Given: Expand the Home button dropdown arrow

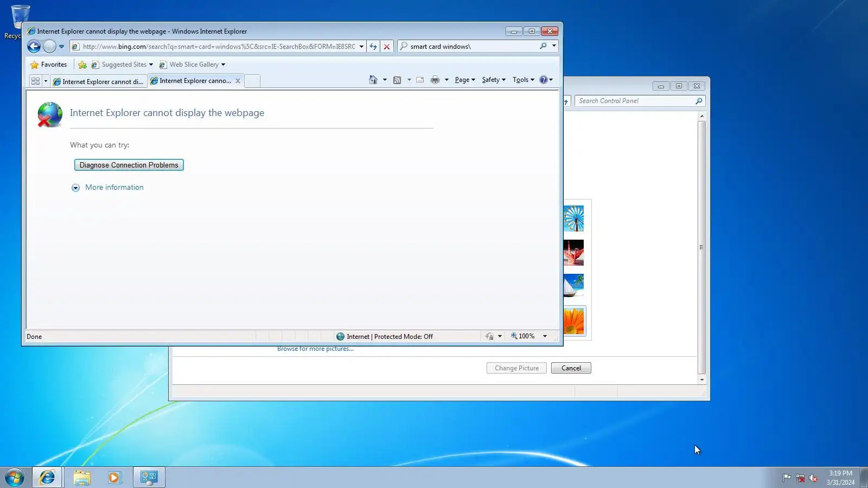Looking at the screenshot, I should pyautogui.click(x=385, y=80).
